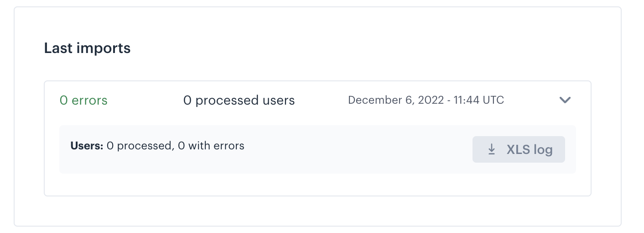The image size is (644, 233).
Task: Select the "0 processed users" summary text
Action: tap(239, 100)
